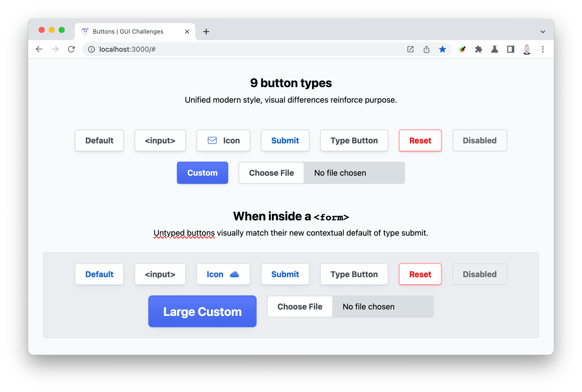Click the Type Button outside form
582x392 pixels.
354,141
